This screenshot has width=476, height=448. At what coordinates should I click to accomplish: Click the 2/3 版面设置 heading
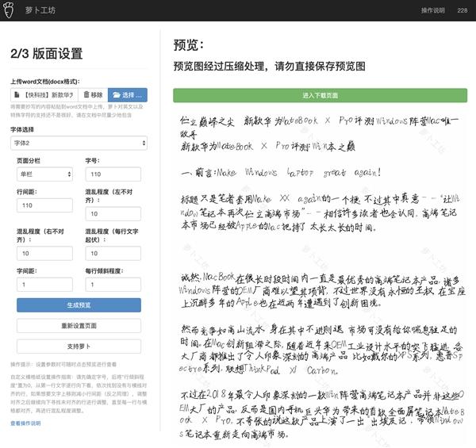tap(47, 53)
